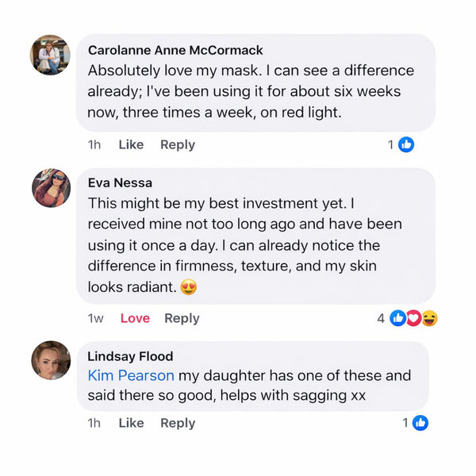Screen dimensions: 476x476
Task: Open Carolanne Anne McCormack's profile picture
Action: pos(51,55)
